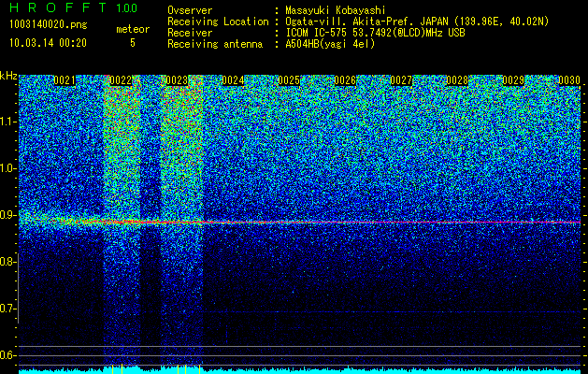Click the 'meteor' count label
Screen dimensions: 588x374
(x=133, y=29)
